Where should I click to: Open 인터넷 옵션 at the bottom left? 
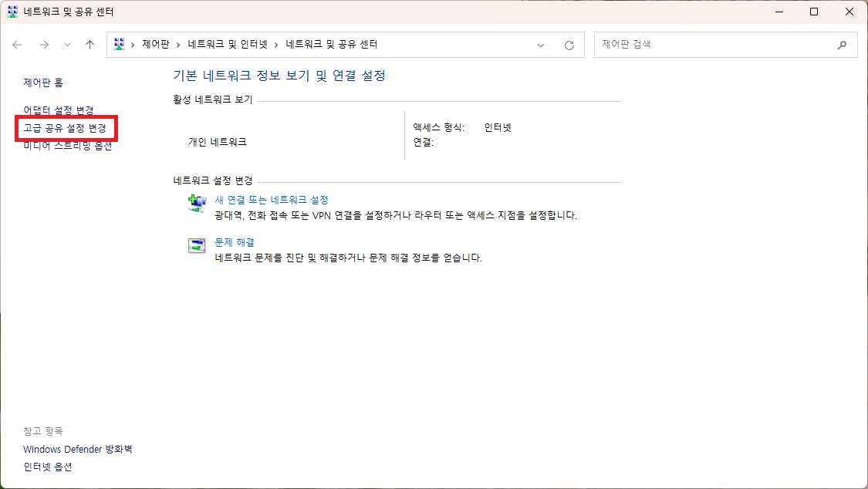47,467
